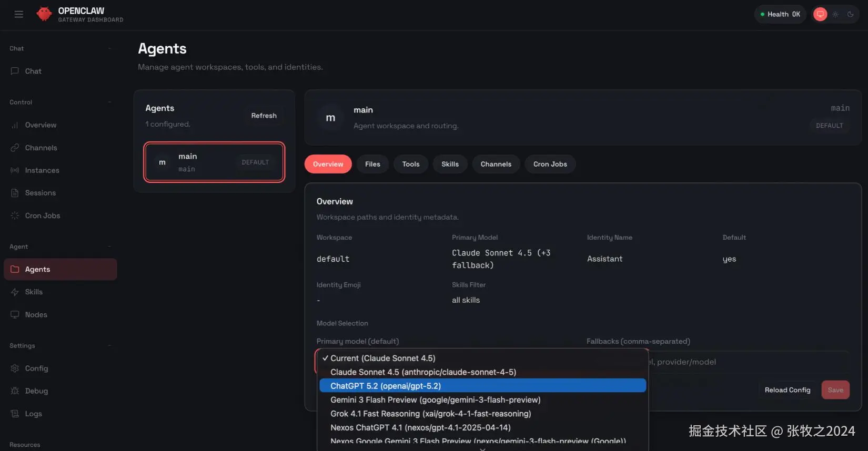The height and width of the screenshot is (451, 868).
Task: Click the OpenClaw red claw logo
Action: [44, 14]
